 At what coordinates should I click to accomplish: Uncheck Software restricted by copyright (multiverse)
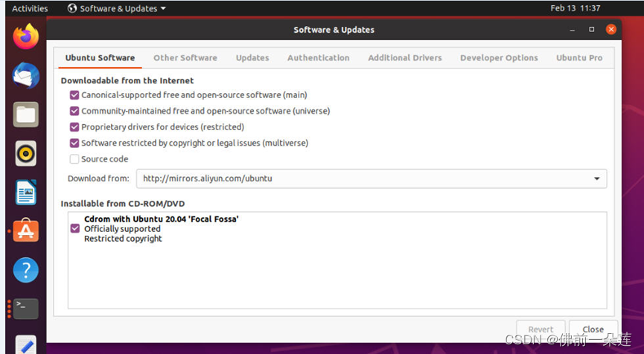[x=74, y=143]
